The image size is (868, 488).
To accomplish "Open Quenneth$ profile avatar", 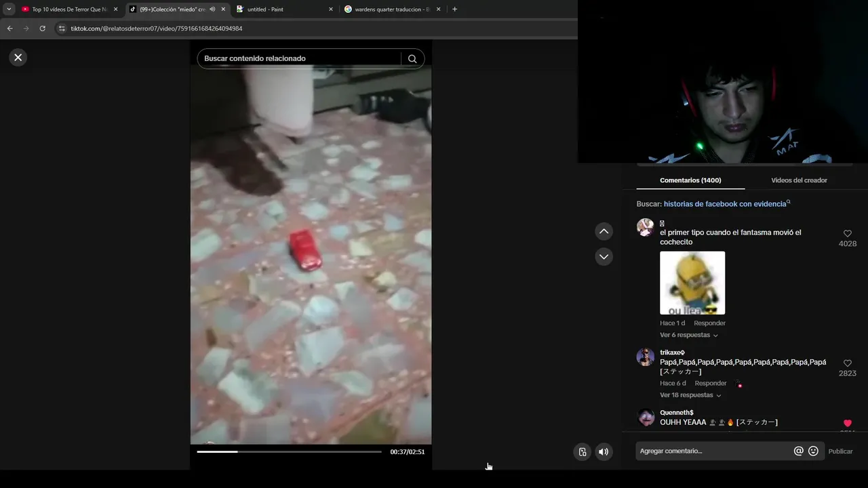I will pos(646,417).
